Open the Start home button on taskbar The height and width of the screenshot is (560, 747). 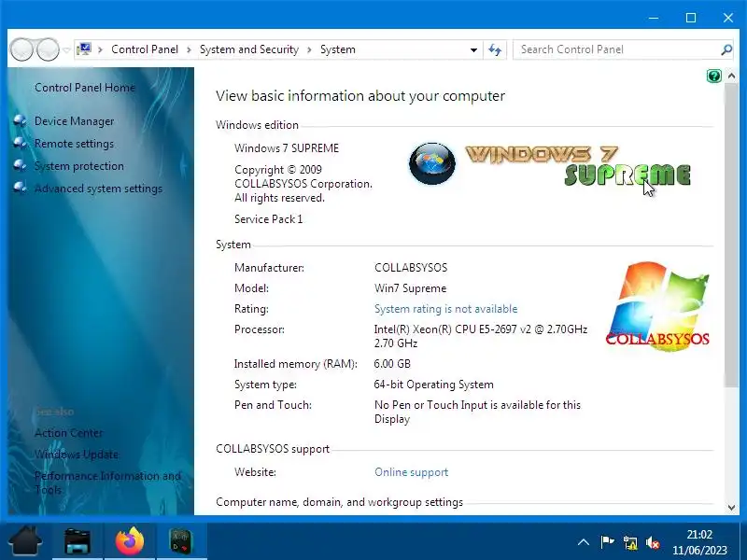click(25, 541)
